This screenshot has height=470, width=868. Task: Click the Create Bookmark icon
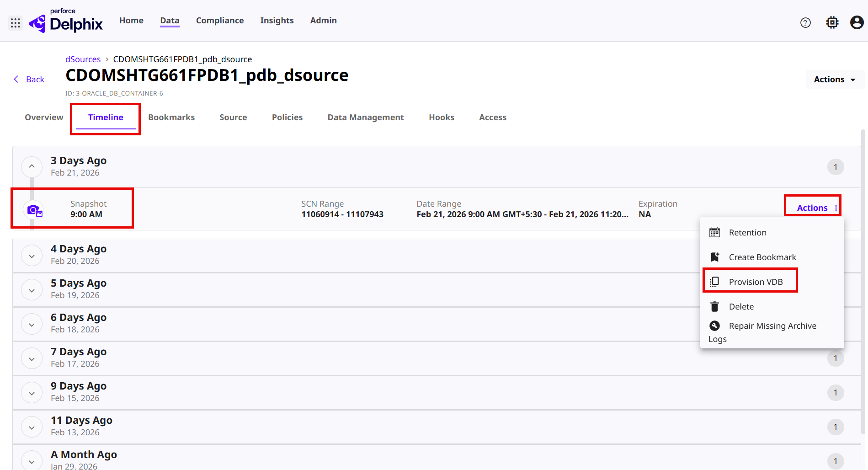715,257
